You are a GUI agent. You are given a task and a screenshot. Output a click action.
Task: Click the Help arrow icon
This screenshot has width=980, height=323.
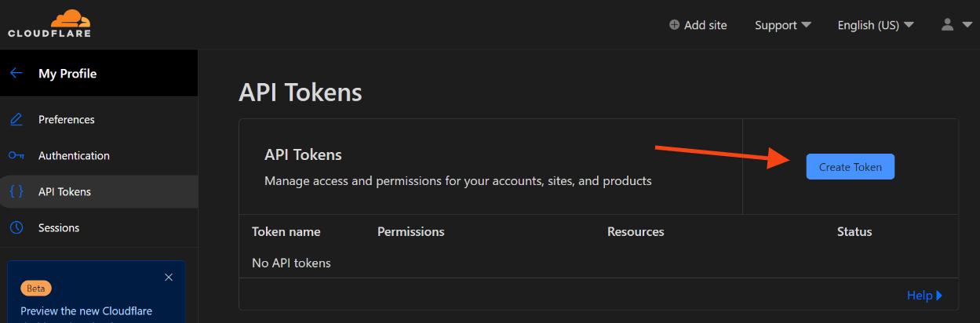pyautogui.click(x=939, y=296)
